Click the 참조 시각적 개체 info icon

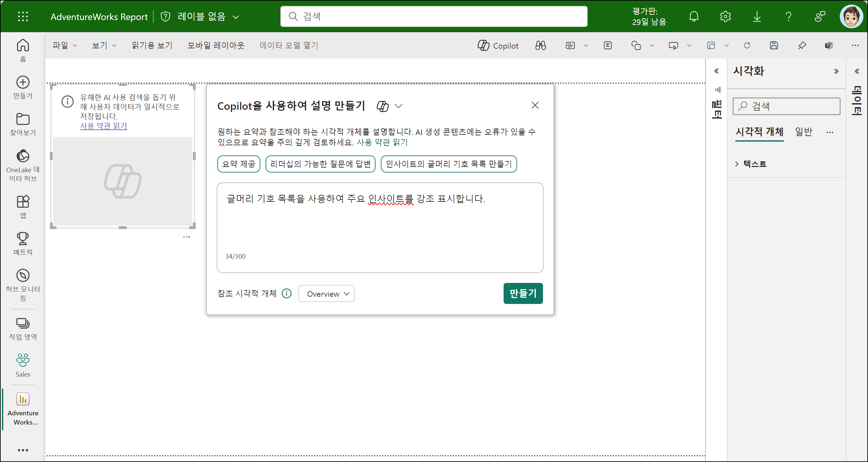pyautogui.click(x=286, y=293)
